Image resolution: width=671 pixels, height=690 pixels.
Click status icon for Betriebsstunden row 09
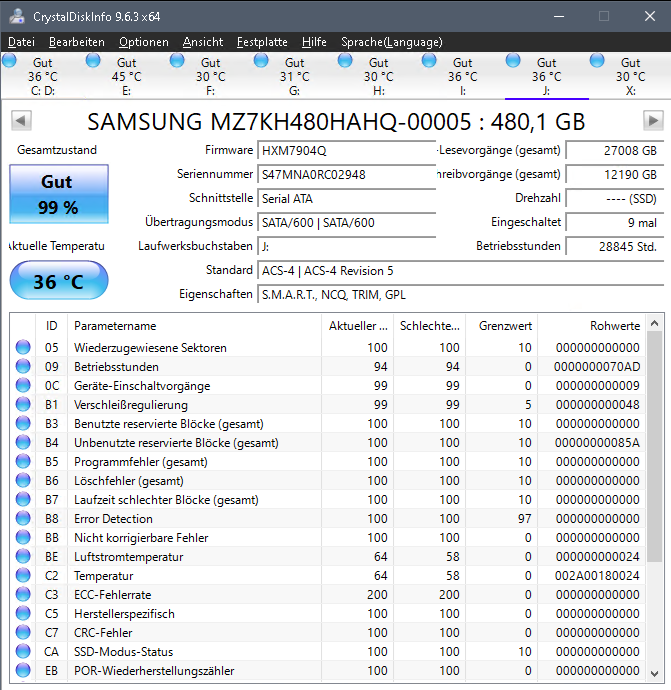coord(23,366)
